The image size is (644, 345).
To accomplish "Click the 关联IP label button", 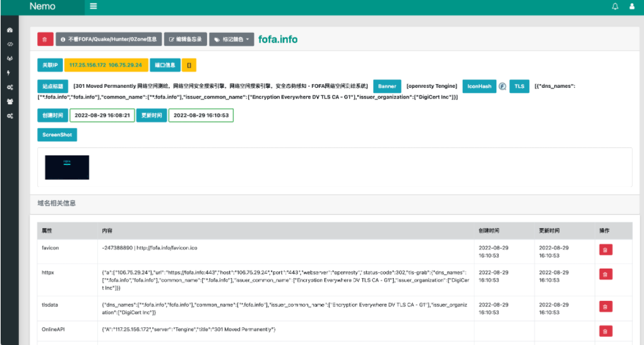I will click(50, 65).
